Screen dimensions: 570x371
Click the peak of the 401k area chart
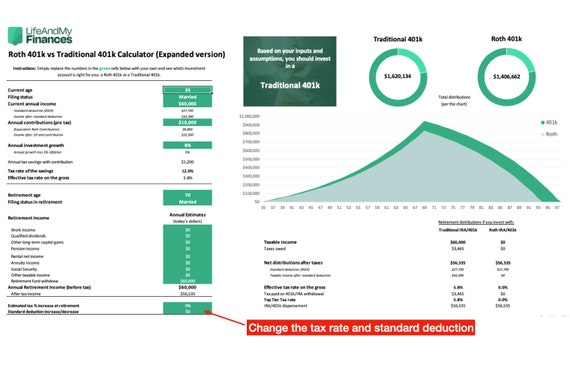coord(424,123)
